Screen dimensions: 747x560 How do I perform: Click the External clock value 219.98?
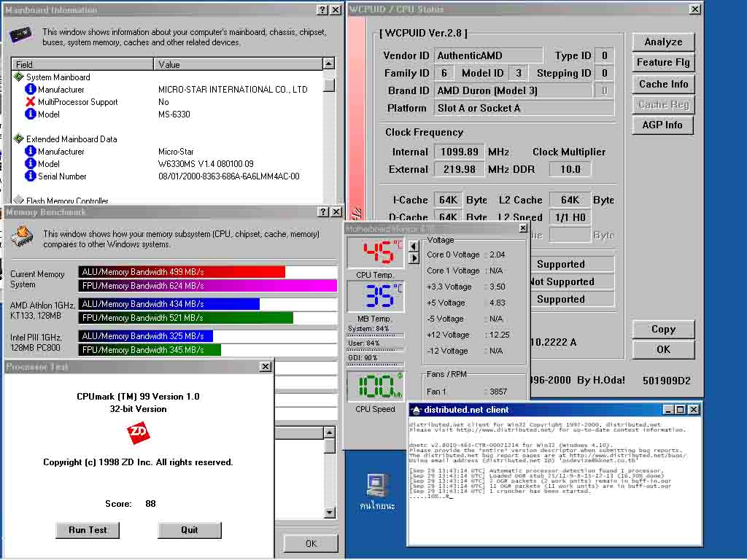(460, 169)
